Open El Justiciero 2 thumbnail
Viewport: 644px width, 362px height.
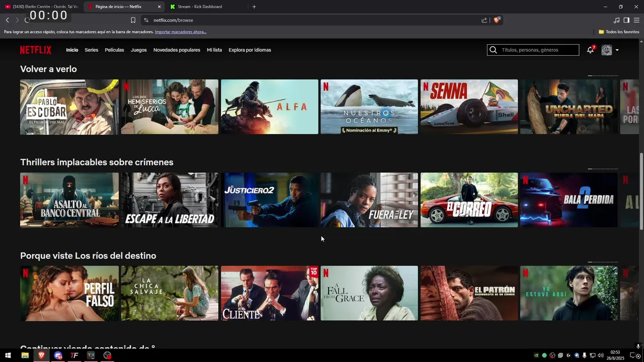point(270,200)
